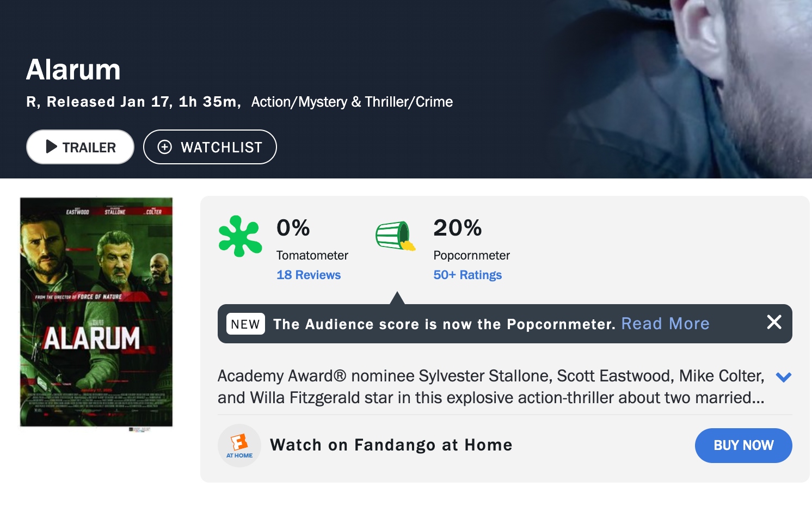Expand the movie synopsis with the chevron

tap(783, 377)
